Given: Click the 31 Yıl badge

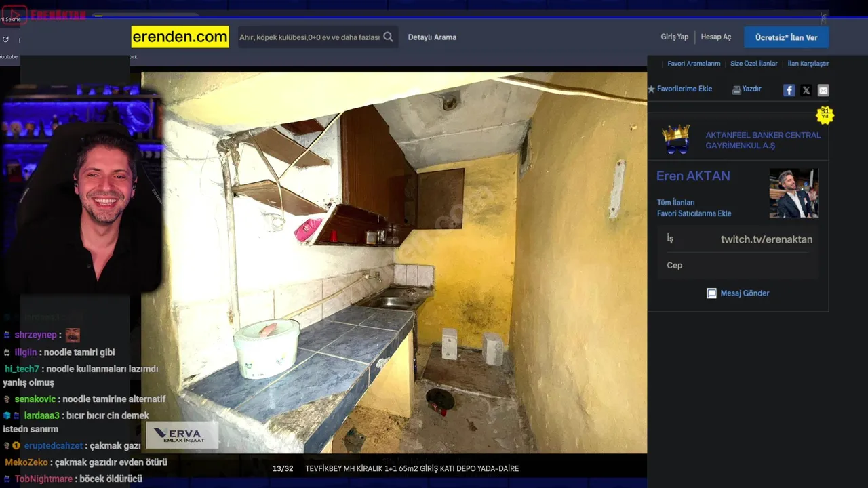Looking at the screenshot, I should click(x=825, y=114).
